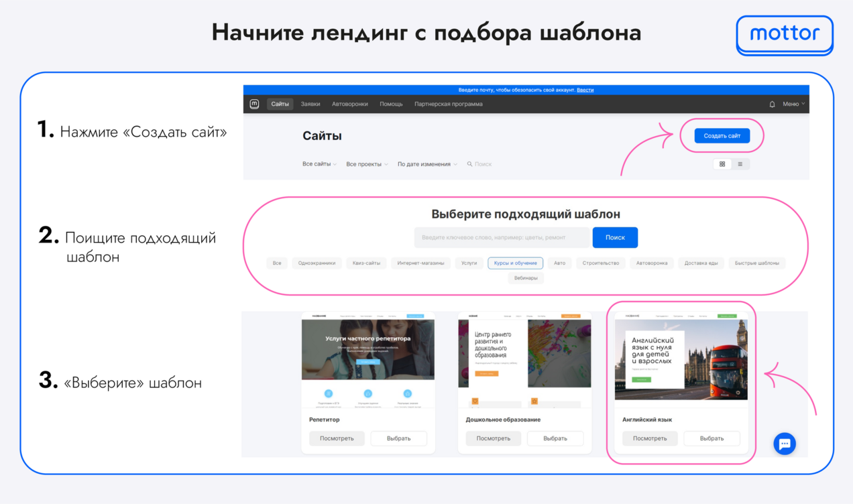Click the Дошкольное образование template title

click(504, 420)
